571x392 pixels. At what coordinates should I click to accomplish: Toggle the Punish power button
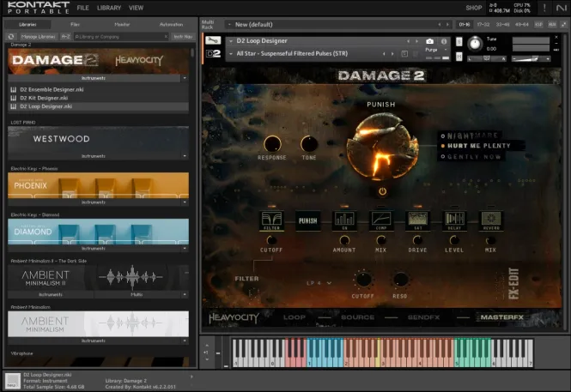click(x=382, y=191)
